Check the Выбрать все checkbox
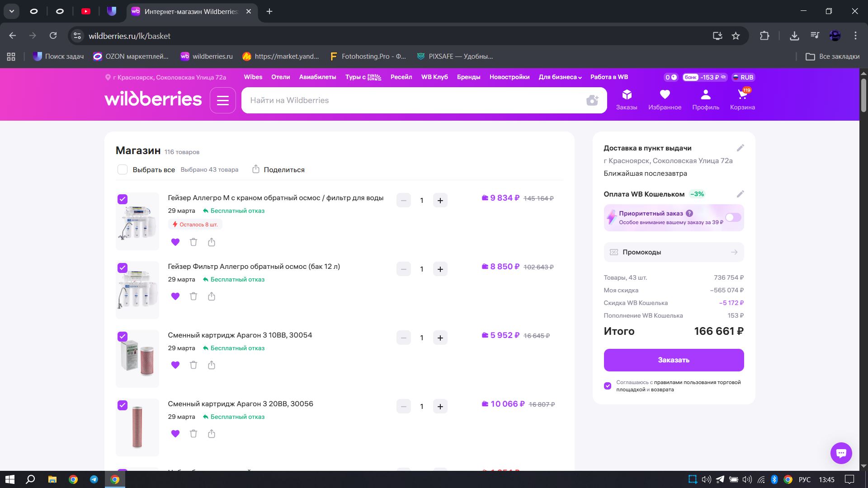The image size is (868, 488). (x=123, y=169)
